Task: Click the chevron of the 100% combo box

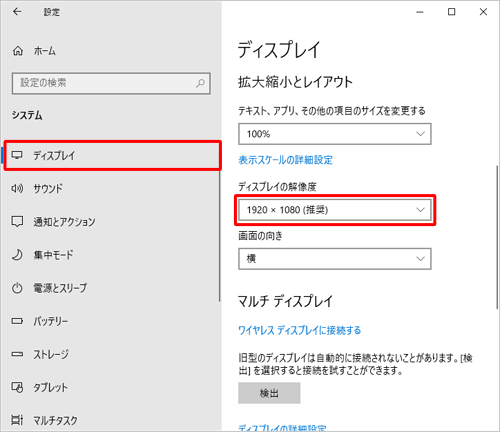Action: pos(420,134)
